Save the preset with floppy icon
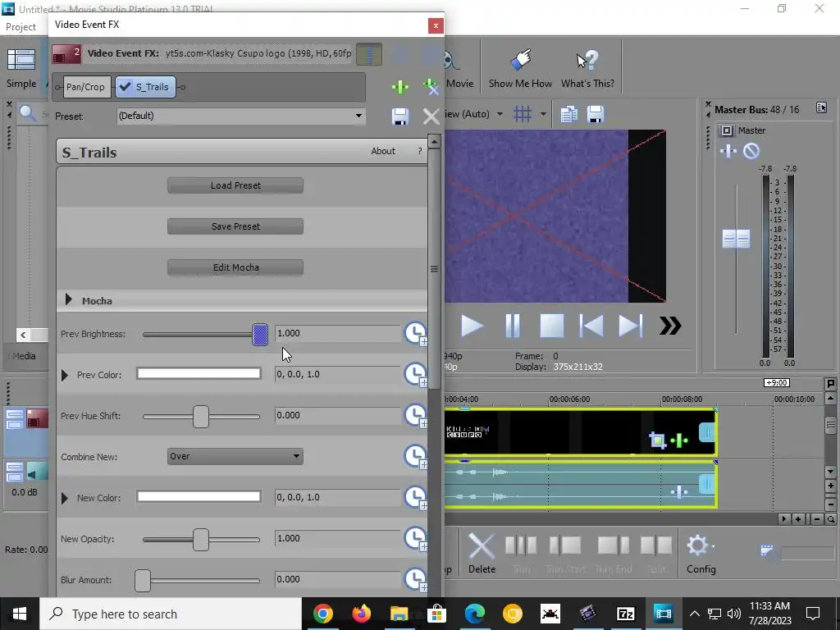 tap(400, 116)
